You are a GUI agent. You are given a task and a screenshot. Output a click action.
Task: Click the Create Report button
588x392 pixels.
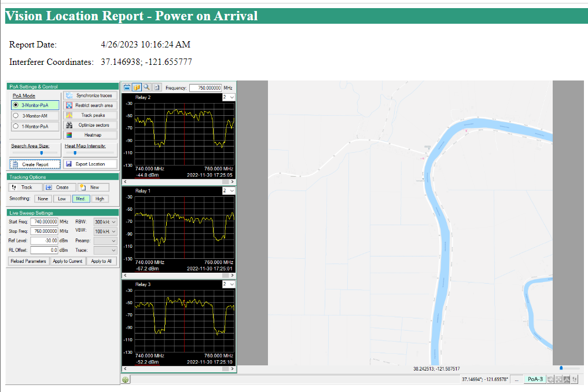tap(35, 164)
